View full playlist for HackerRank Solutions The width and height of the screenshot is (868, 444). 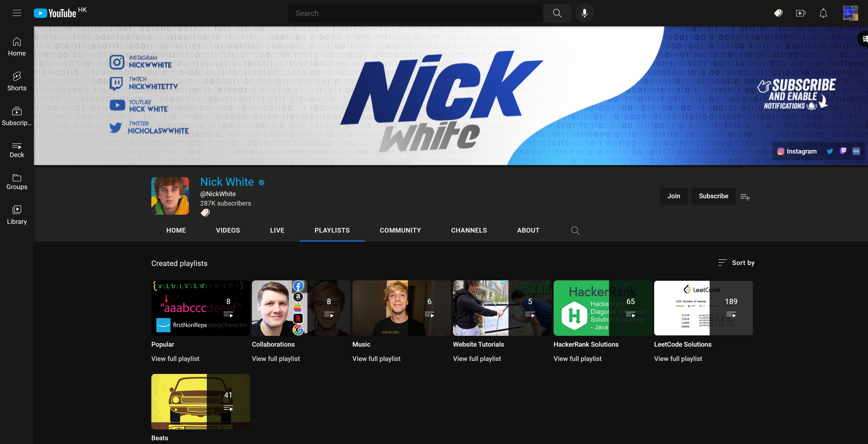577,359
